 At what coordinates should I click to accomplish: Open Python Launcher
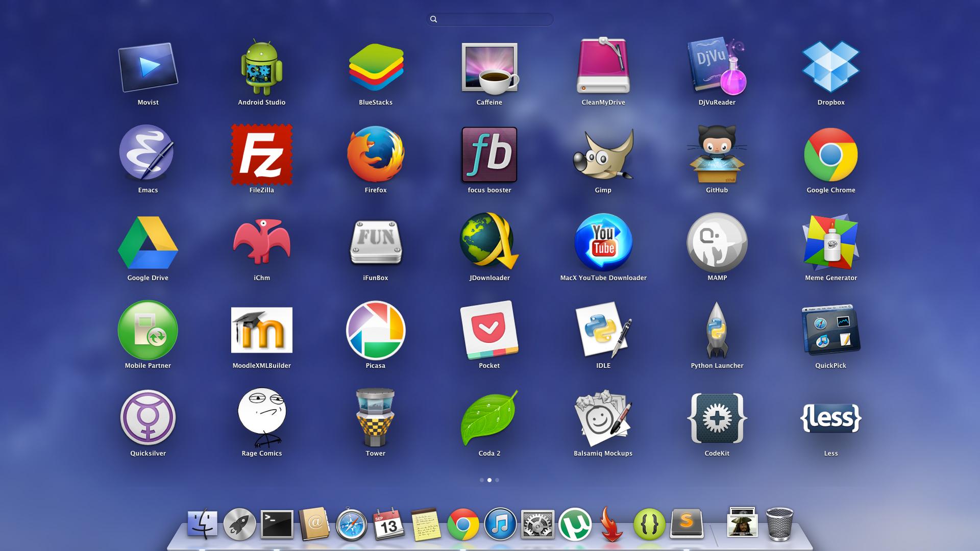click(x=717, y=330)
